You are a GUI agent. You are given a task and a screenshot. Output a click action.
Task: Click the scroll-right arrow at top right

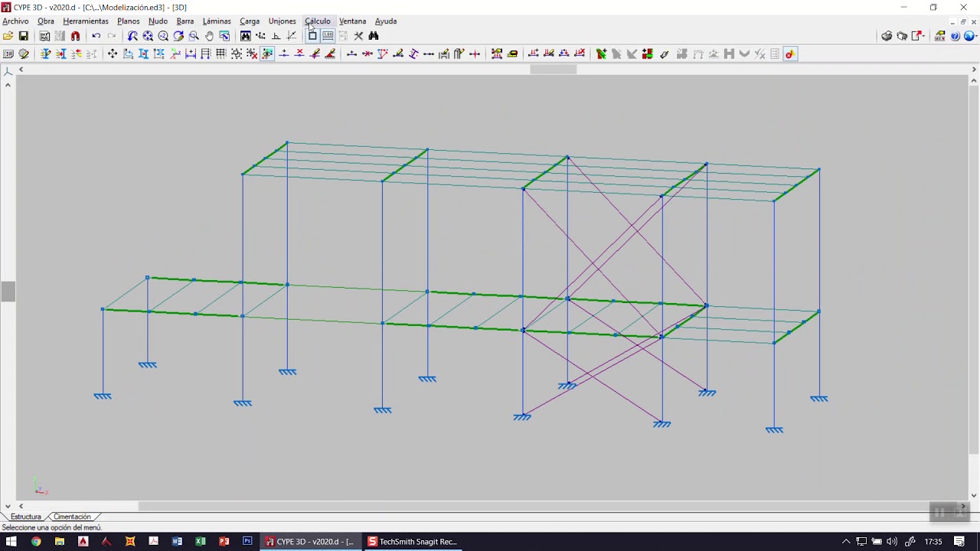pos(974,70)
